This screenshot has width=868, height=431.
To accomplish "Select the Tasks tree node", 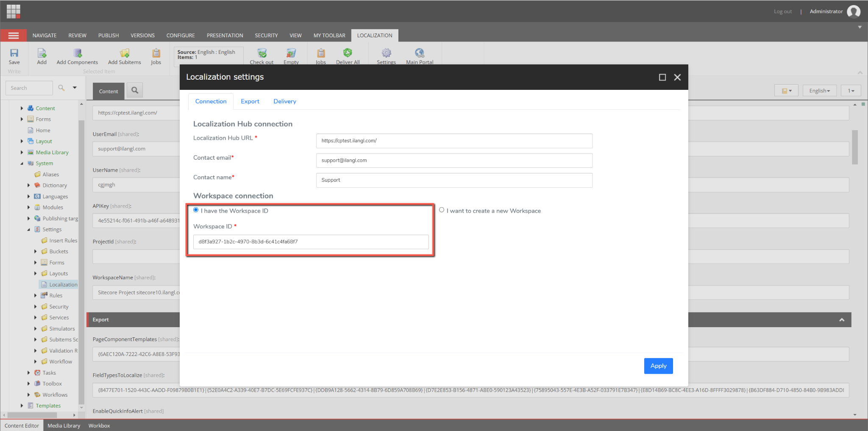I will coord(49,373).
